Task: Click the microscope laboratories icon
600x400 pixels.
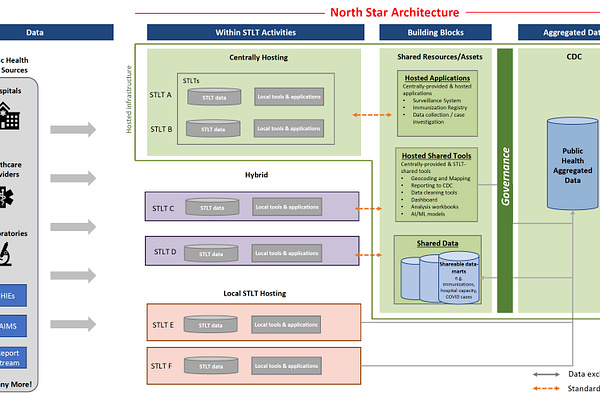Action: pos(5,254)
